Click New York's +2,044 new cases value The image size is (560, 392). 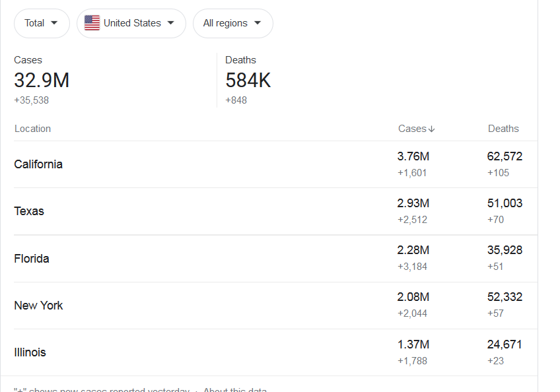(412, 313)
